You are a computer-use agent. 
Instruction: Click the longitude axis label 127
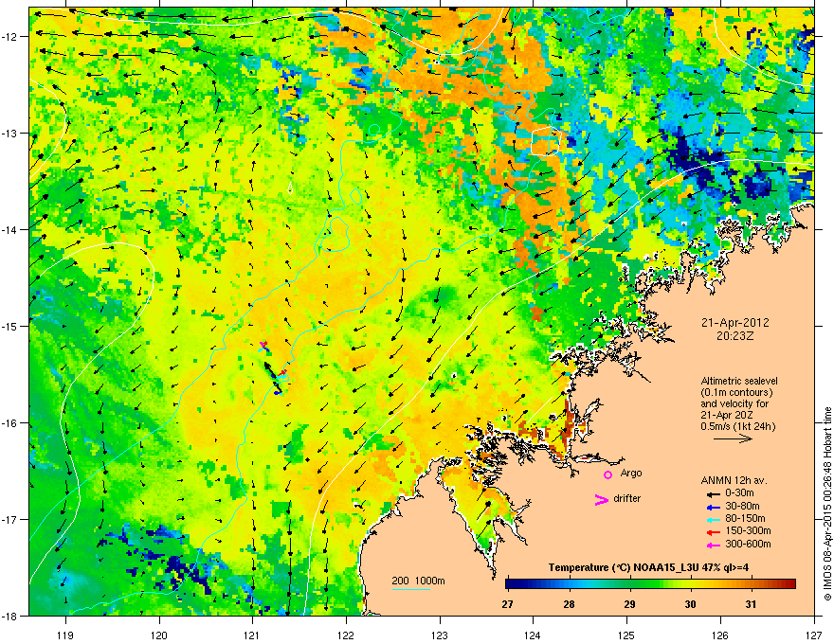pyautogui.click(x=814, y=635)
